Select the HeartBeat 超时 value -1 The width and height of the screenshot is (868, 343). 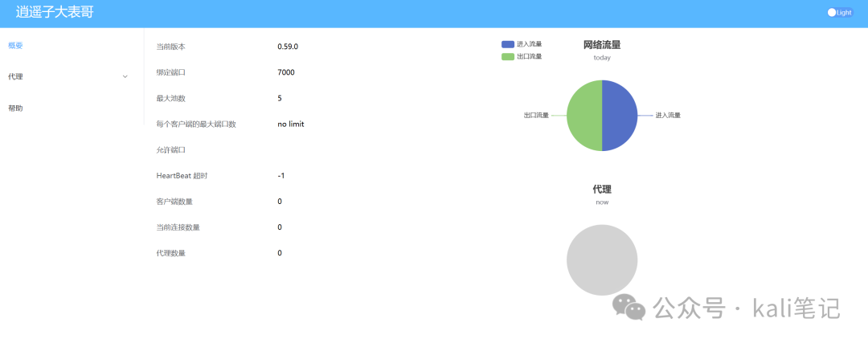pyautogui.click(x=281, y=175)
